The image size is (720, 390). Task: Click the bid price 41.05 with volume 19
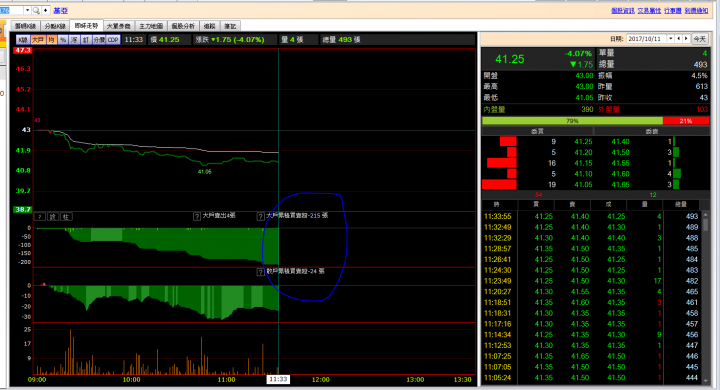pyautogui.click(x=583, y=185)
